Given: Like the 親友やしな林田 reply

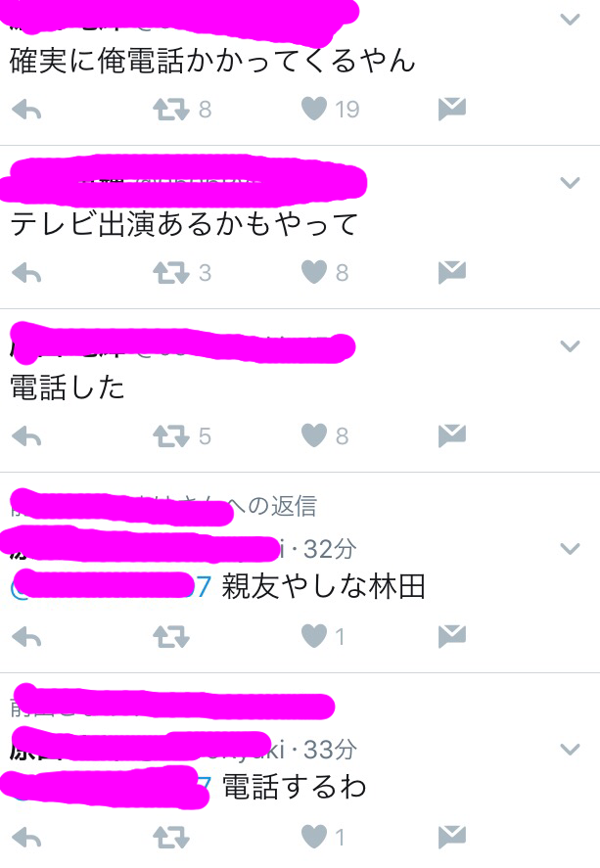Looking at the screenshot, I should point(314,636).
